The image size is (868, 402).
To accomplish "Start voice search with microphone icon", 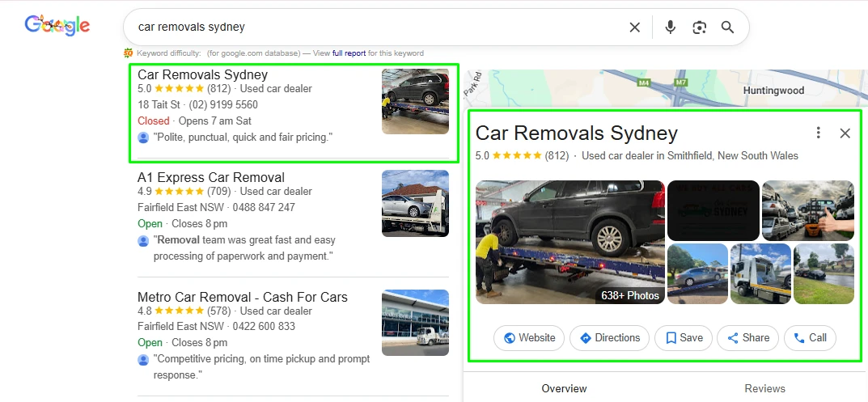I will pos(670,28).
